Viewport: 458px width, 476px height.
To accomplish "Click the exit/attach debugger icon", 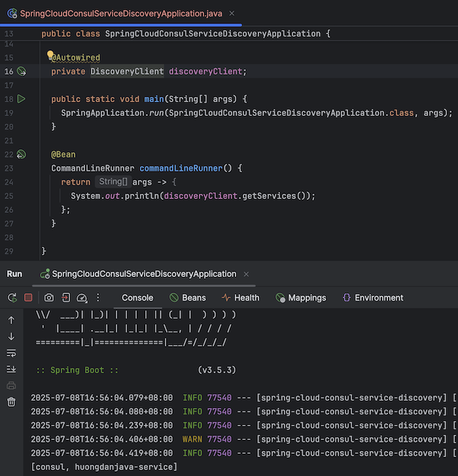I will pyautogui.click(x=65, y=297).
